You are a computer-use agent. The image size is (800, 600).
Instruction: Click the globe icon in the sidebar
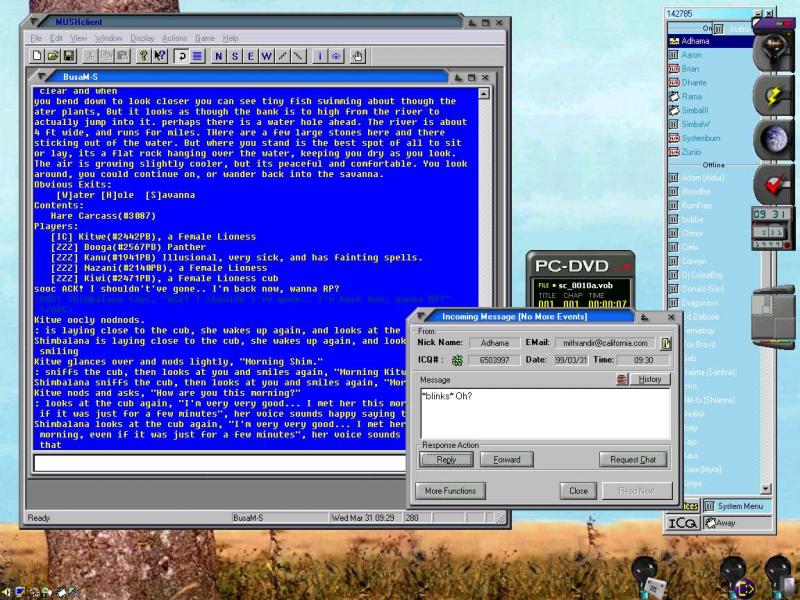(x=772, y=139)
